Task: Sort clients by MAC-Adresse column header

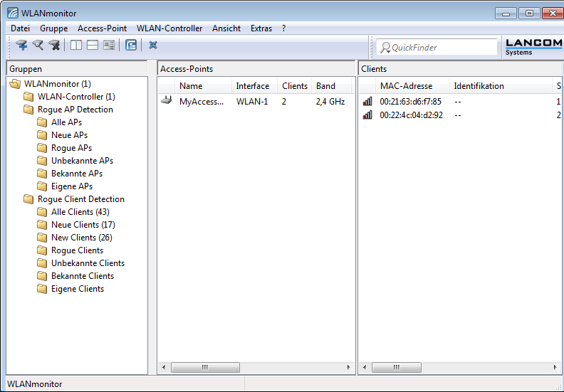Action: [406, 86]
